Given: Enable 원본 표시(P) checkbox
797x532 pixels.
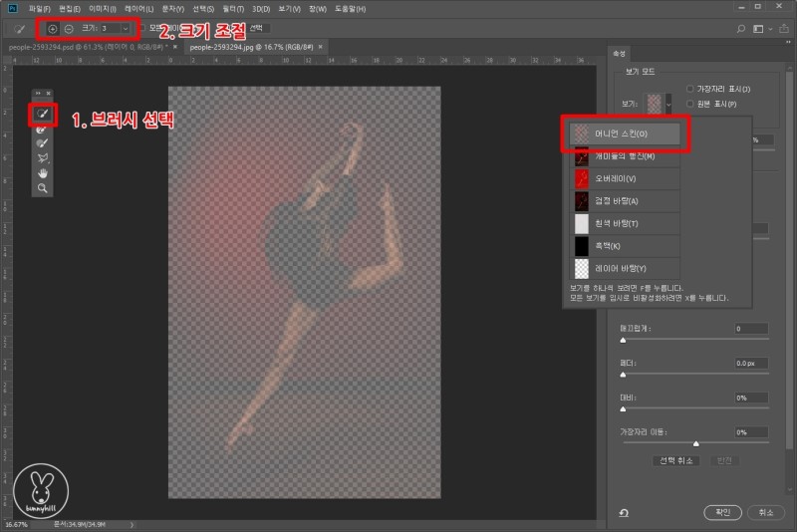Looking at the screenshot, I should [691, 104].
